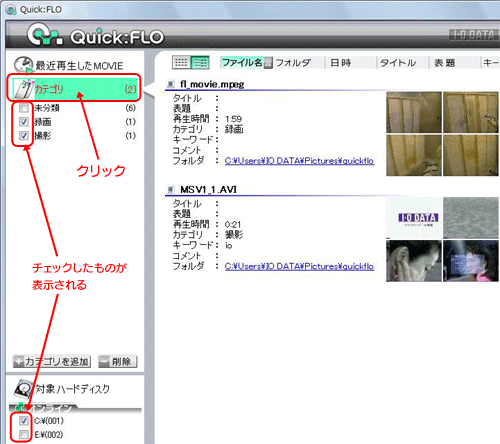Click first thumbnail of fl_movie.mpeg
Image resolution: width=500 pixels, height=444 pixels.
tap(414, 112)
